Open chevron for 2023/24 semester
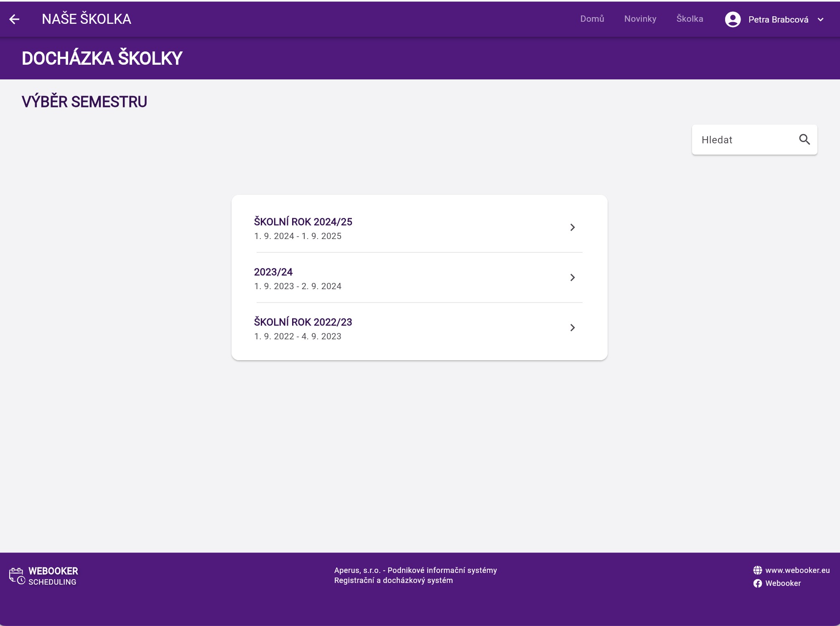Screen dimensions: 840x626 pos(573,277)
